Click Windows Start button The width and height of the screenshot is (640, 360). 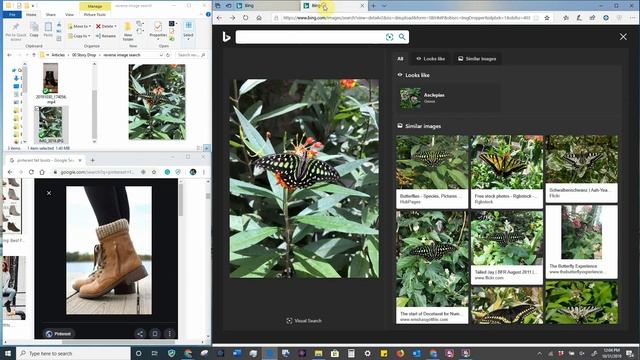point(7,353)
